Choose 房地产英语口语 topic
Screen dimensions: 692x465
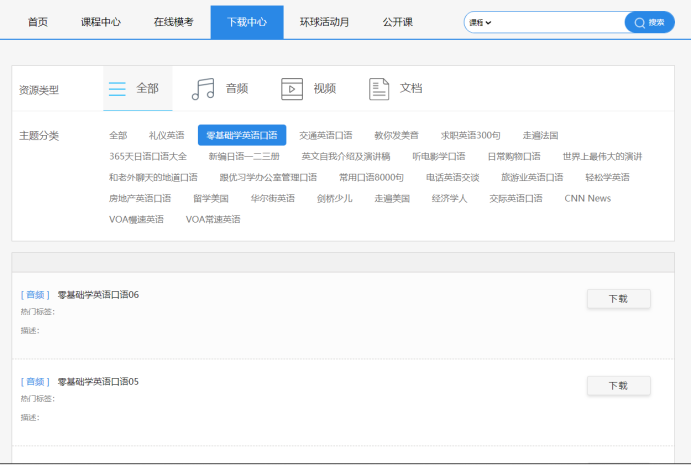140,199
